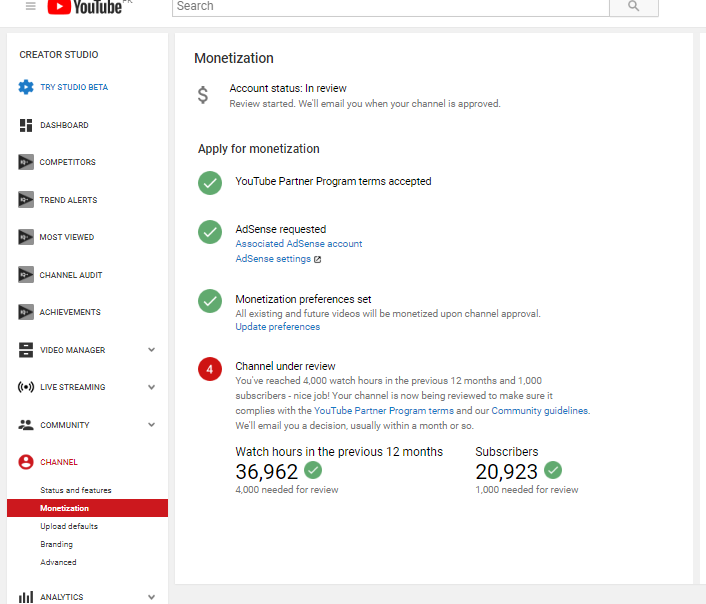This screenshot has width=706, height=604.
Task: Click the Competitors sidebar icon
Action: pyautogui.click(x=26, y=162)
